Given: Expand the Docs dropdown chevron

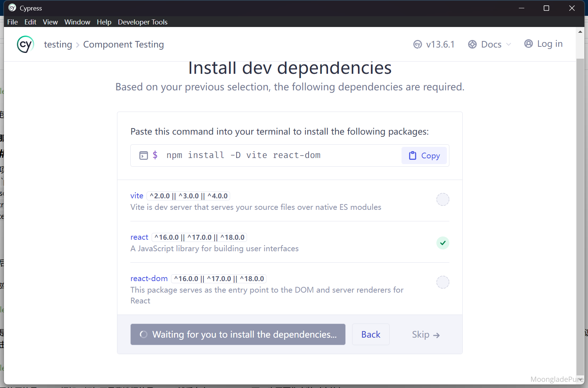Looking at the screenshot, I should pos(509,44).
